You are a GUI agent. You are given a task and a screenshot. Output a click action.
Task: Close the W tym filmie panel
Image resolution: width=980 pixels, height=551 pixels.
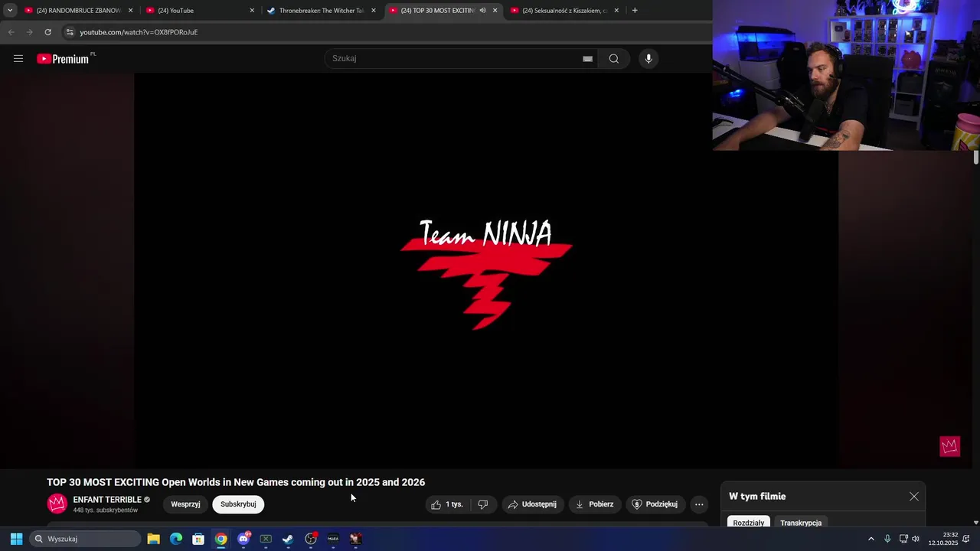914,497
